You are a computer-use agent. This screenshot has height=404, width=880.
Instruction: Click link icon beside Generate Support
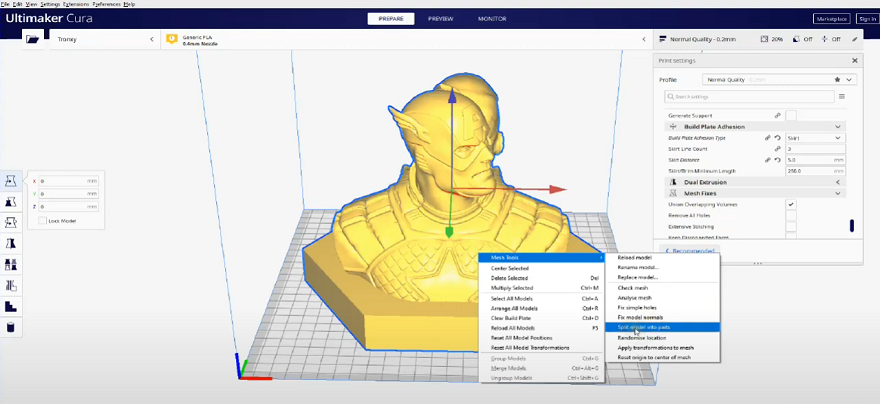pos(777,115)
